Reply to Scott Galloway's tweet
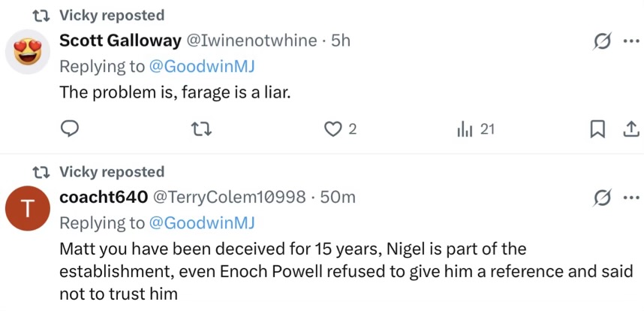This screenshot has height=311, width=644. click(70, 129)
